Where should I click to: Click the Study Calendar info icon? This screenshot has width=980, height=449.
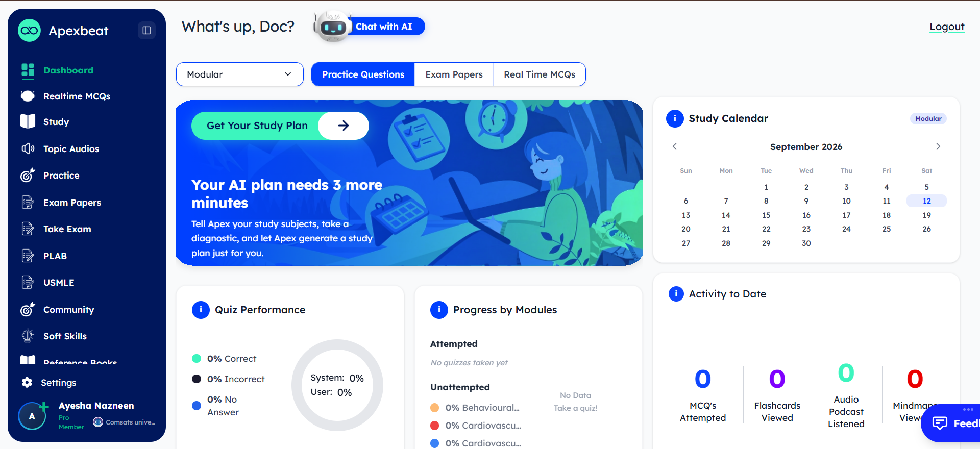click(x=675, y=118)
